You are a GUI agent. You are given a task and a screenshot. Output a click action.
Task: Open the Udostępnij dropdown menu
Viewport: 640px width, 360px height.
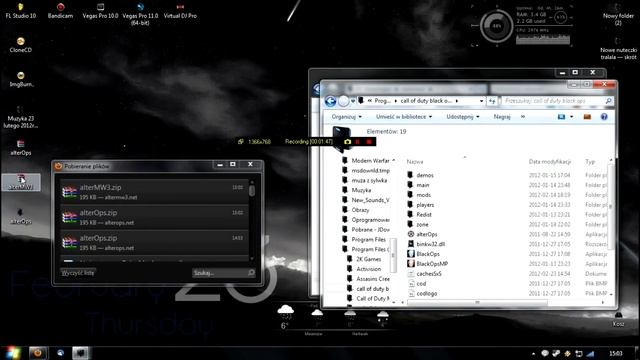point(463,117)
